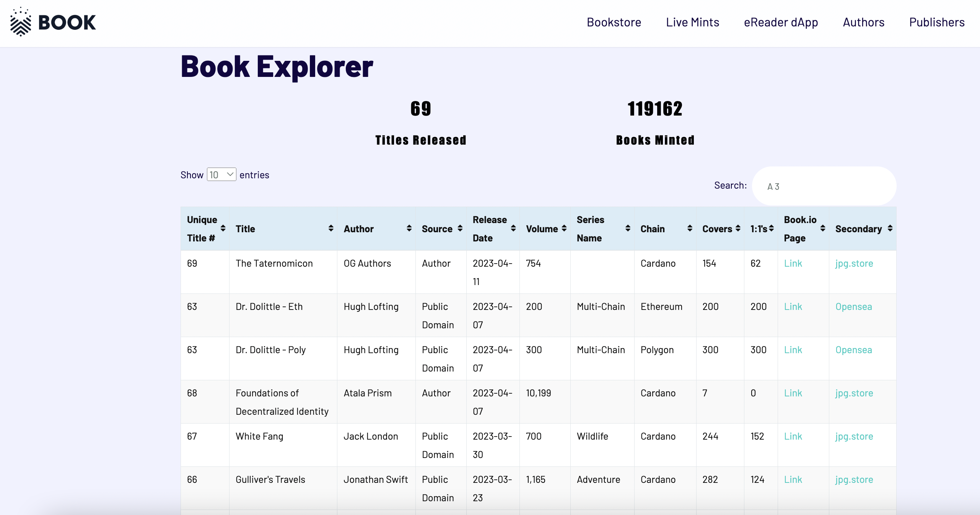Image resolution: width=980 pixels, height=515 pixels.
Task: Sort by Unique Title # arrows
Action: pos(223,228)
